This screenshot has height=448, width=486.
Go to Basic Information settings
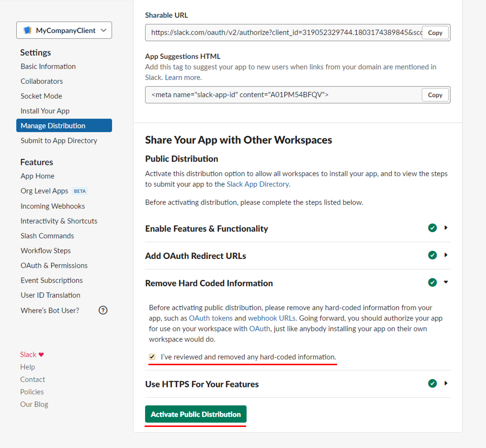48,67
